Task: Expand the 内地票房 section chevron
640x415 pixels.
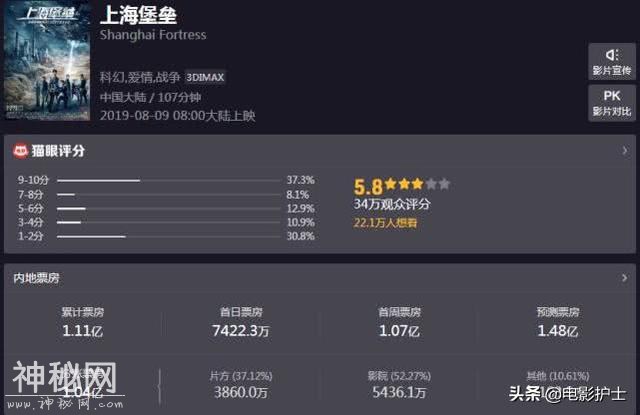Action: click(624, 278)
